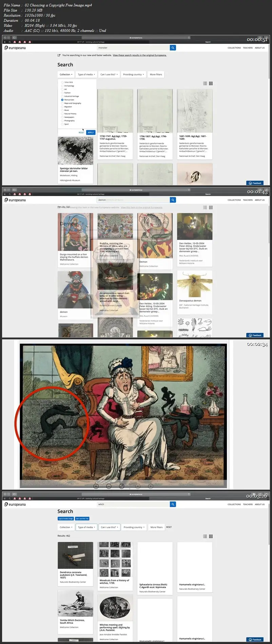Open TEACHERS menu on the monster page

point(248,48)
